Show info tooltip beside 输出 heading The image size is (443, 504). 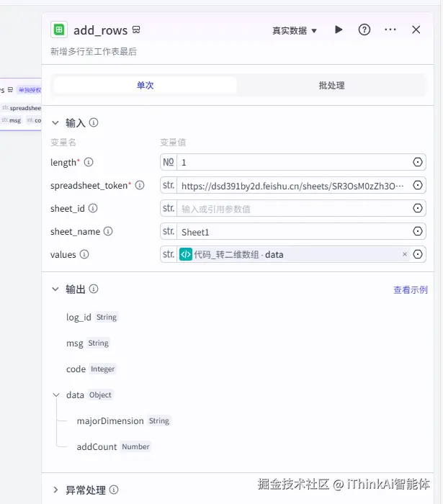94,289
